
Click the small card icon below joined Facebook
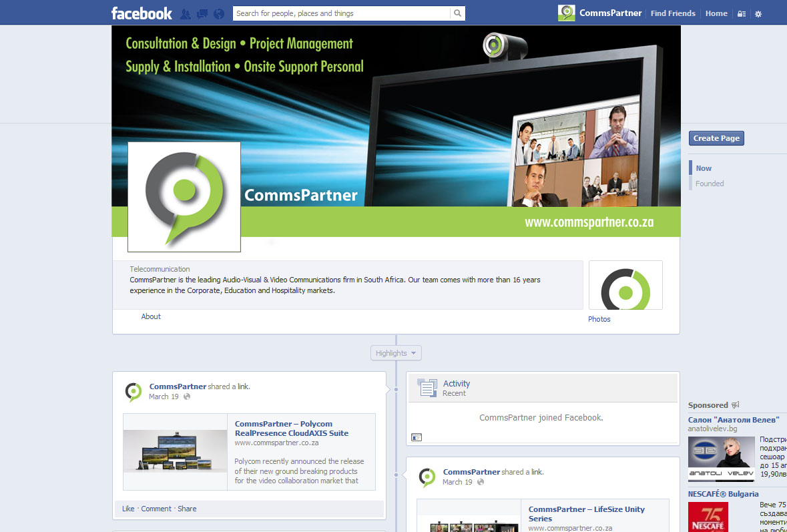[x=416, y=437]
